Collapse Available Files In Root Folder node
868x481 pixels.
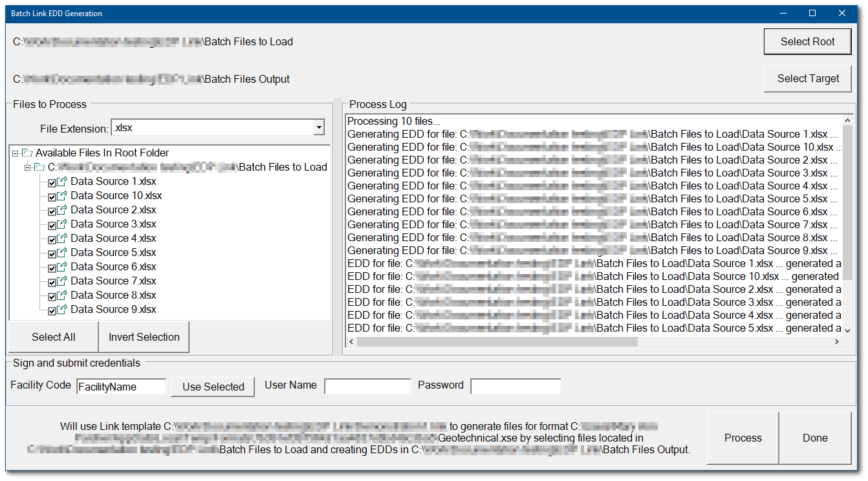click(15, 153)
